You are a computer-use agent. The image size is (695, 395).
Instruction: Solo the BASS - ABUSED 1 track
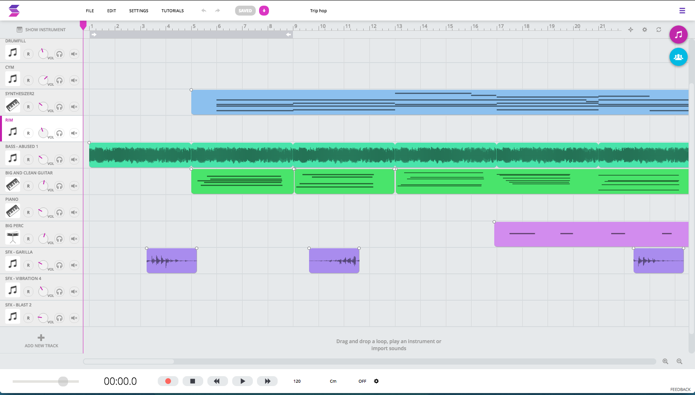pos(59,160)
